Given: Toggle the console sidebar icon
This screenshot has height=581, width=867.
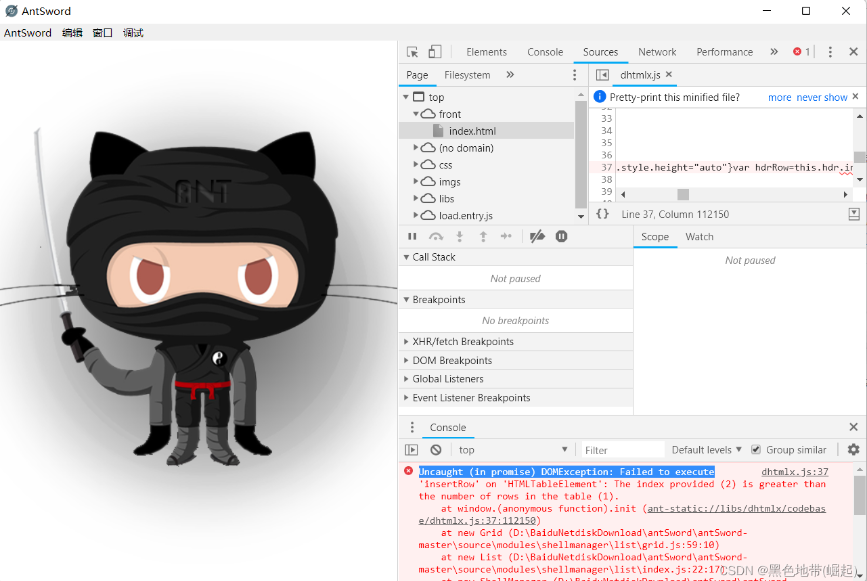Looking at the screenshot, I should [x=412, y=450].
